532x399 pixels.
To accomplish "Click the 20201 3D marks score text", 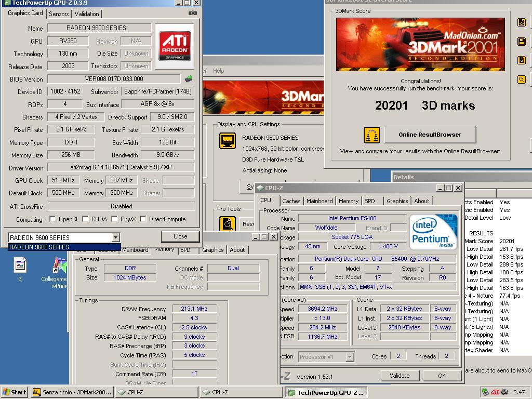I will tap(425, 105).
